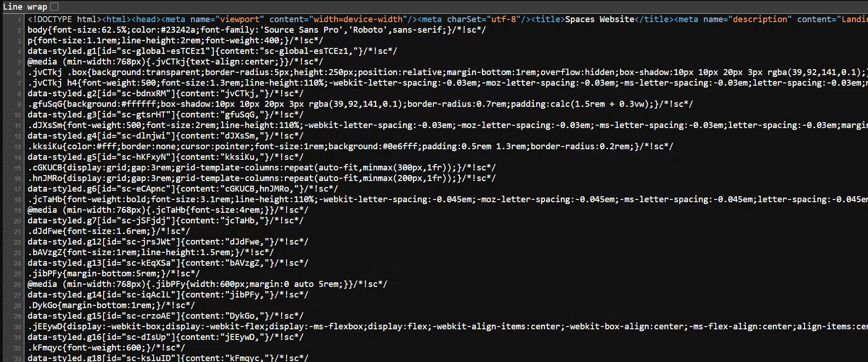The height and width of the screenshot is (362, 868).
Task: Select line number 5 in the gutter
Action: click(x=19, y=62)
